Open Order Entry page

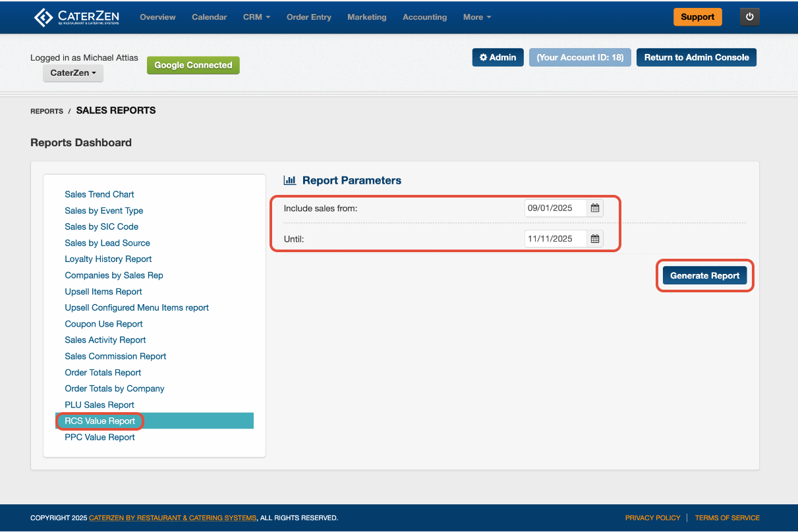click(x=309, y=17)
